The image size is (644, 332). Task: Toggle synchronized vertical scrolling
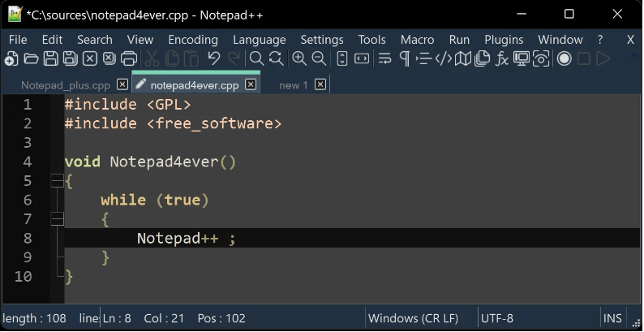[x=342, y=58]
